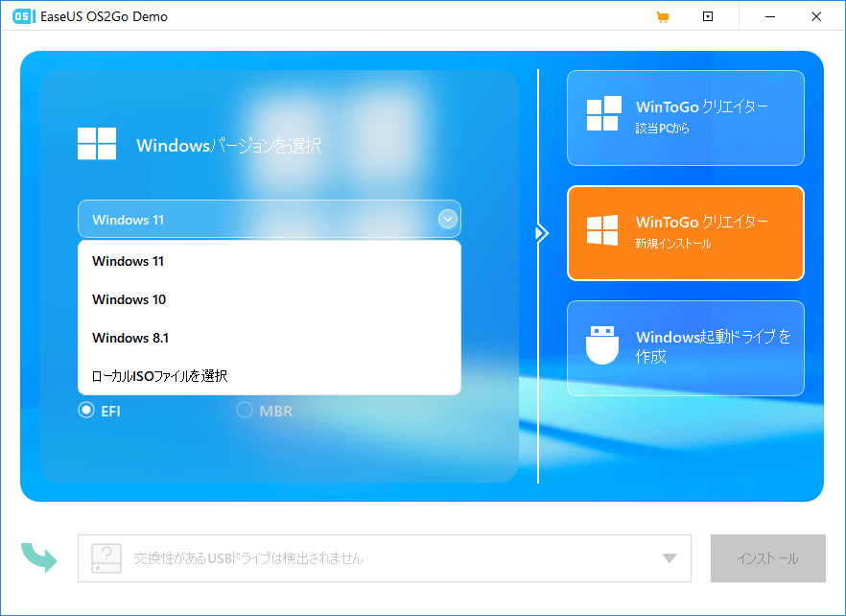Viewport: 846px width, 616px height.
Task: Select the EFI radio button
Action: pos(86,411)
